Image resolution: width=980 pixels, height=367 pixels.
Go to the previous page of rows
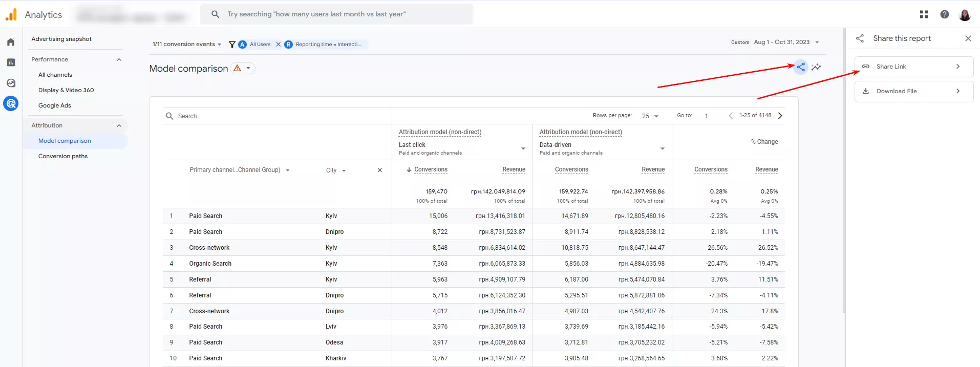coord(731,116)
